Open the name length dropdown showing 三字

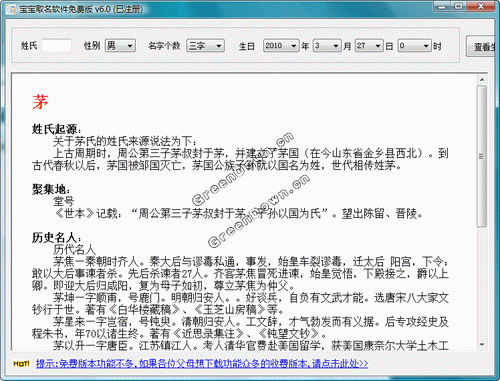tap(205, 45)
